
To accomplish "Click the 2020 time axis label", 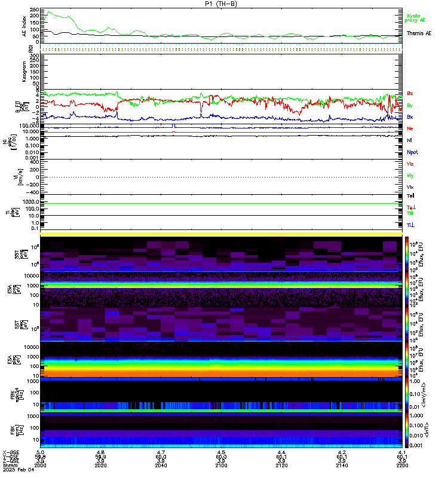I will tap(100, 465).
